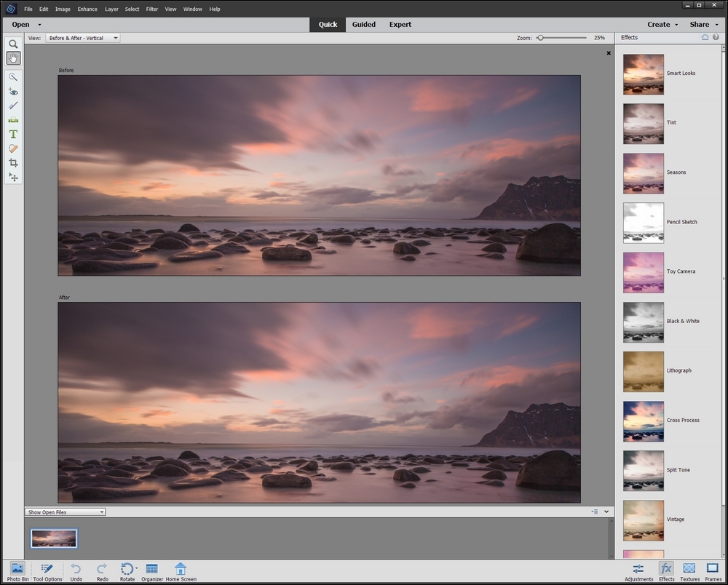Switch to Guided edit mode
This screenshot has height=585, width=728.
[363, 25]
